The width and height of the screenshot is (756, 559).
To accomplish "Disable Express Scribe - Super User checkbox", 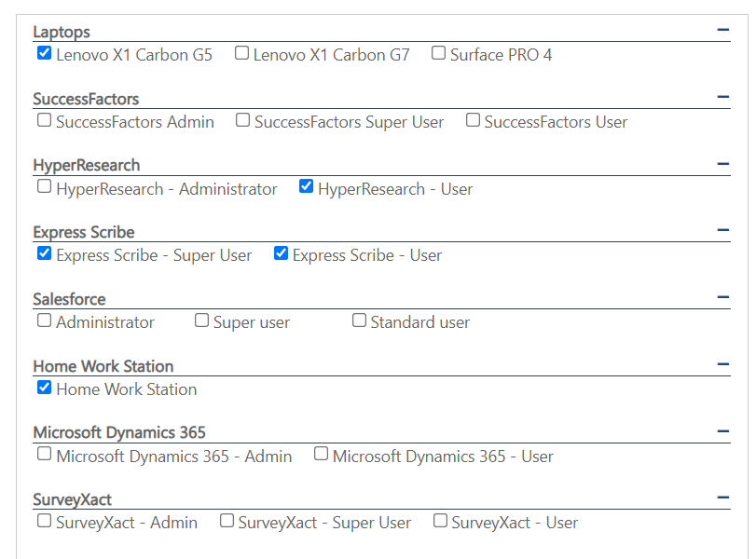I will [44, 253].
